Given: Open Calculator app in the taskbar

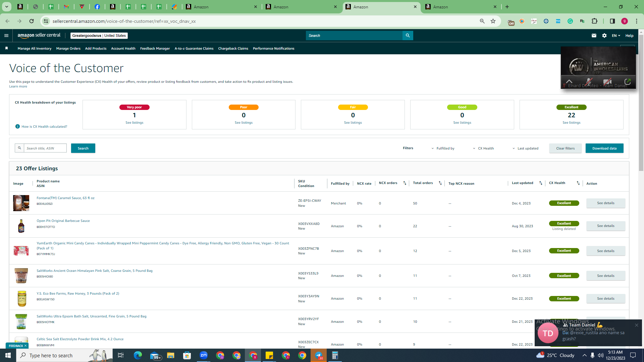Looking at the screenshot, I should [x=335, y=355].
